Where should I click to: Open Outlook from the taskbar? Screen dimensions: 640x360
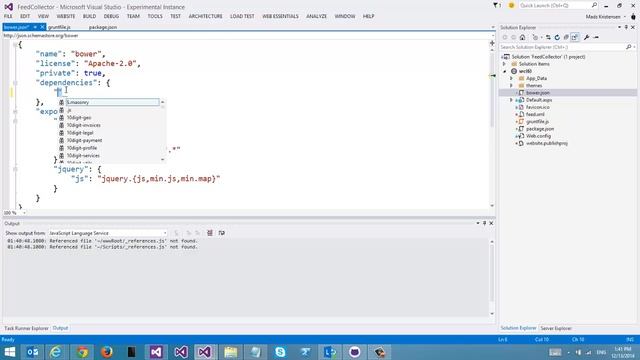tap(33, 352)
